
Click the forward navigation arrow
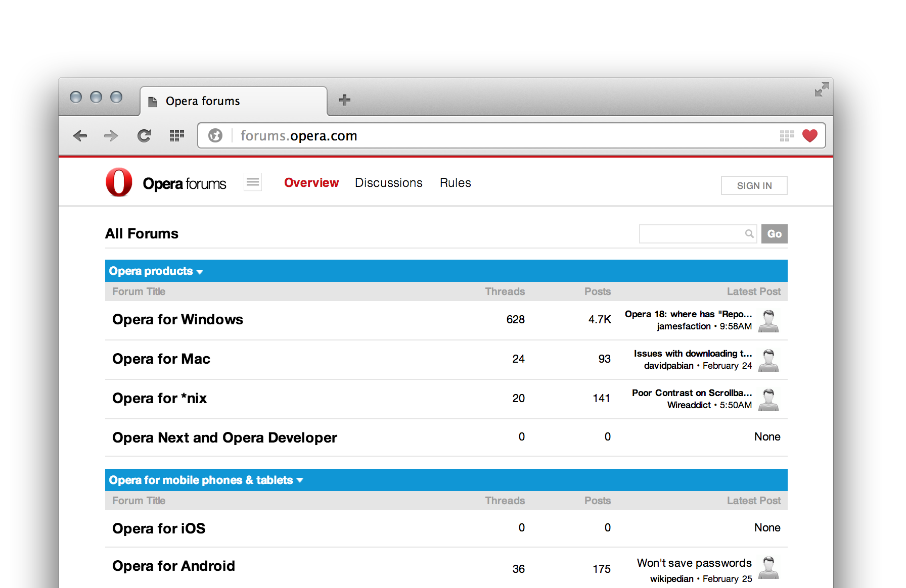coord(111,135)
